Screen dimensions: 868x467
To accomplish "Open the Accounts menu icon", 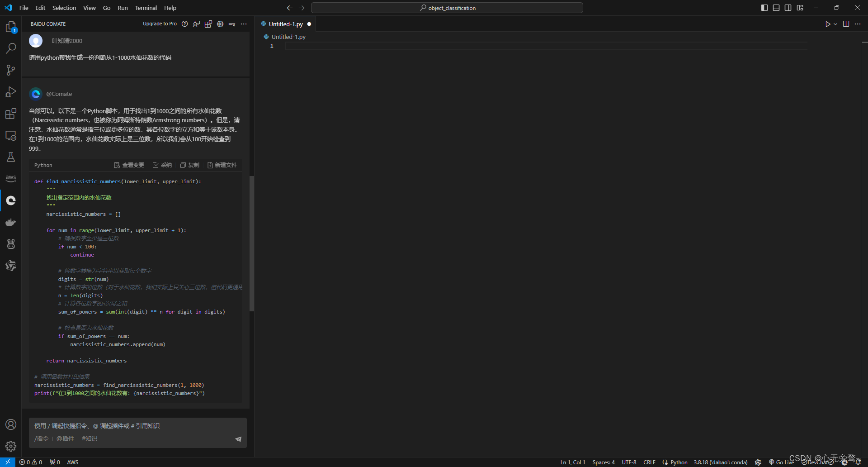I will pos(11,424).
